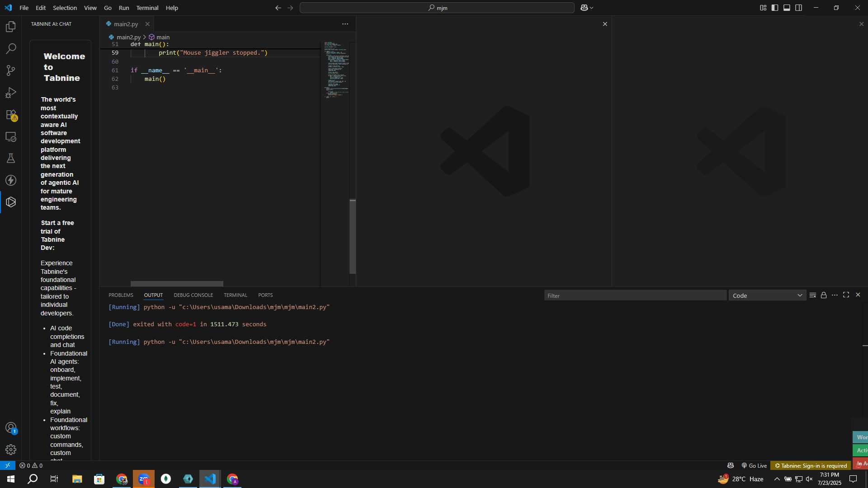The width and height of the screenshot is (868, 488).
Task: Click the mjm command center search box
Action: coord(437,8)
